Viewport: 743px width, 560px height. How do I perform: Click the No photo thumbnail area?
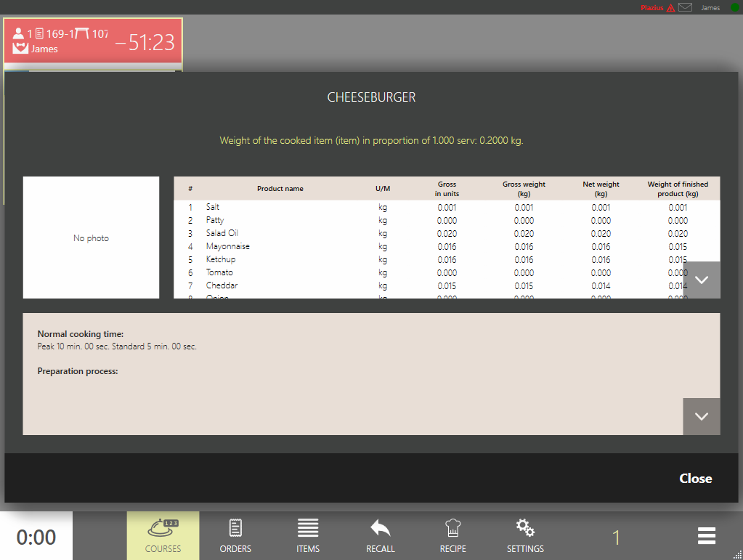(91, 238)
